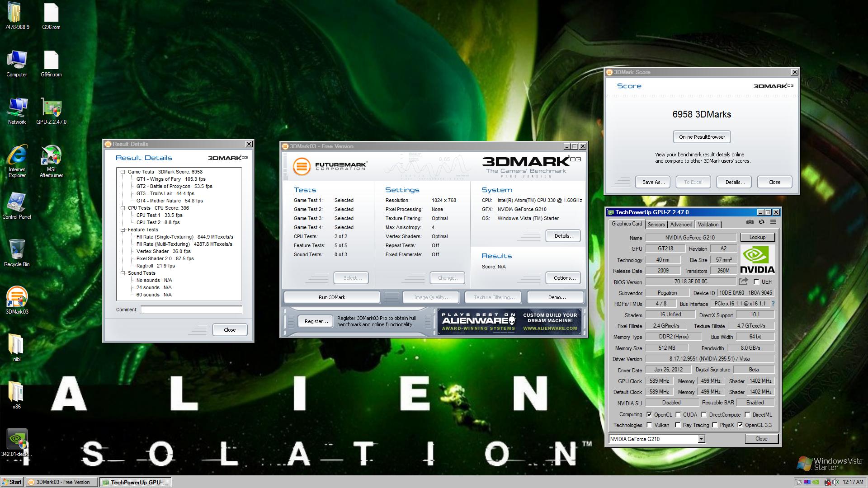Toggle the Vulkan checkbox
Viewport: 868px width, 488px height.
coord(650,425)
